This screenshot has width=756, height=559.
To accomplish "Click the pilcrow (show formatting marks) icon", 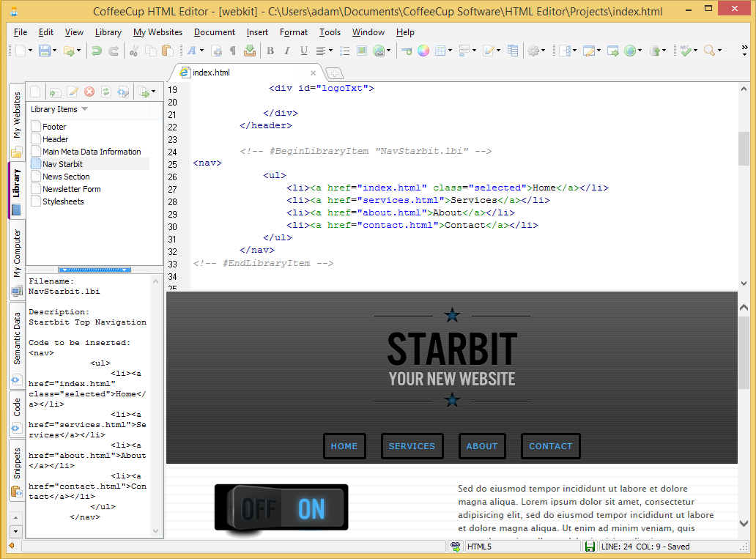I will (233, 51).
